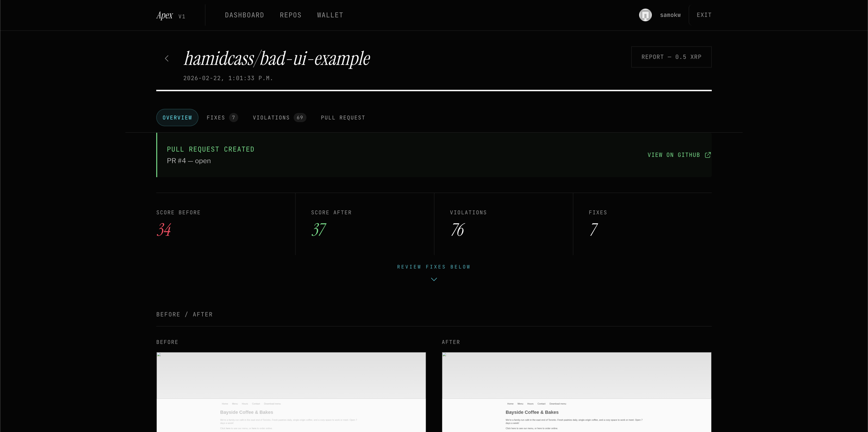Click the Exit button

(x=704, y=15)
